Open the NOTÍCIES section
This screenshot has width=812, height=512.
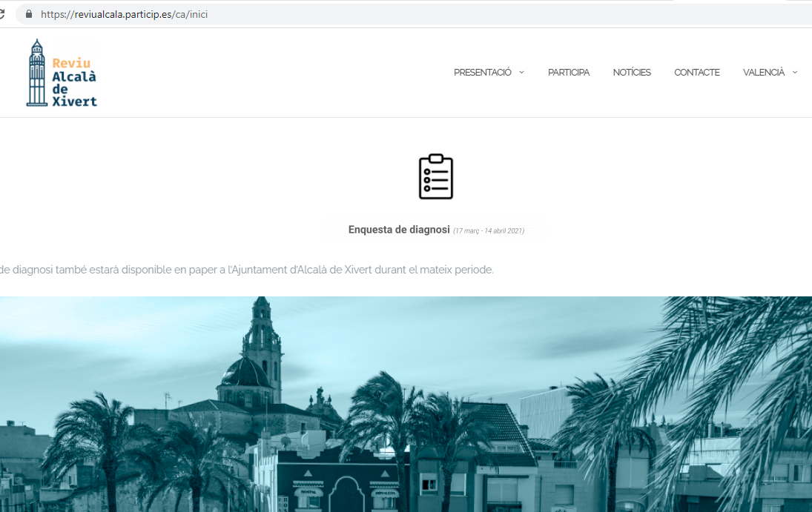[632, 73]
